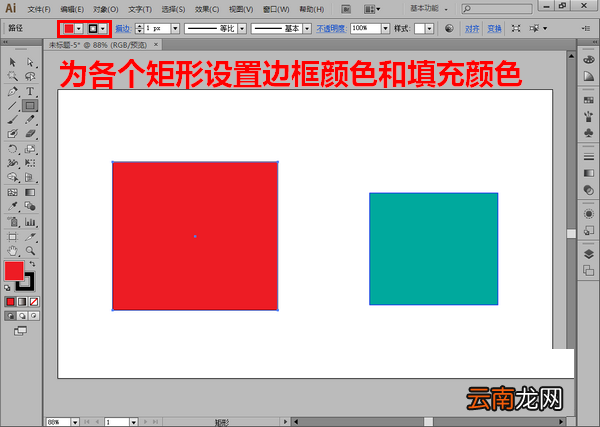This screenshot has height=427, width=600.
Task: Click the 对齐 align link
Action: pyautogui.click(x=472, y=29)
